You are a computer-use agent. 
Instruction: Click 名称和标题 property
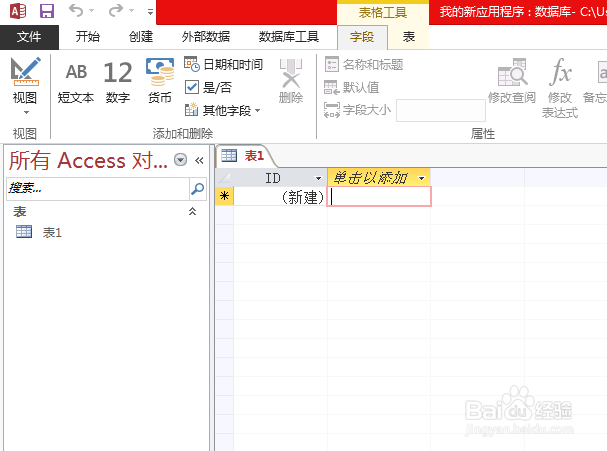click(364, 64)
